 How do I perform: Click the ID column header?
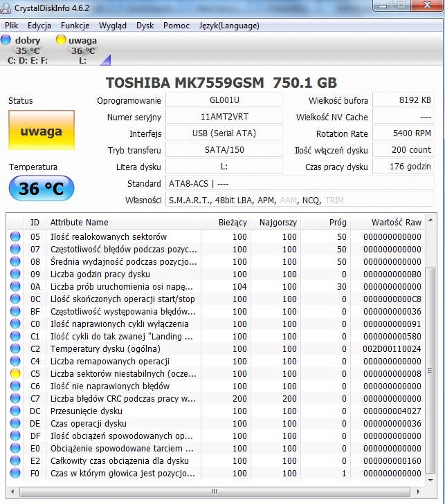(x=35, y=222)
